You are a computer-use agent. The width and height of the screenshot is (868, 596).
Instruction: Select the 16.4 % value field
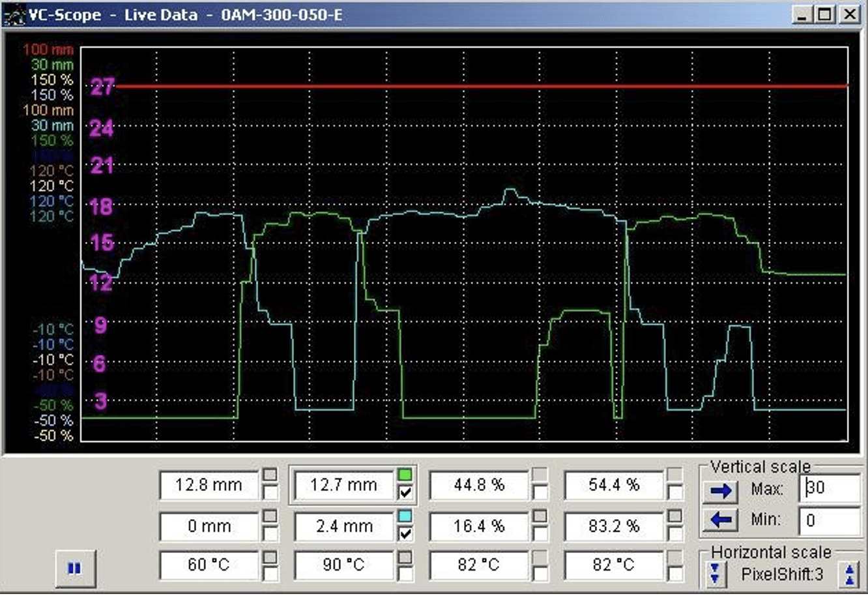coord(479,526)
